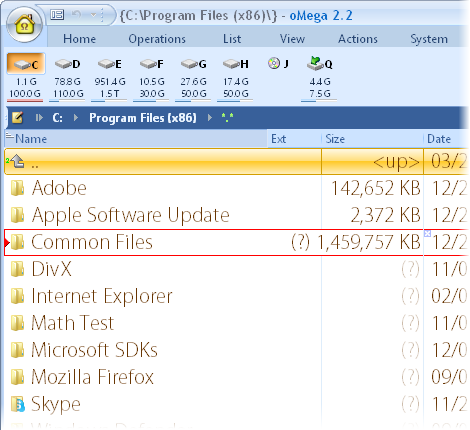Click the 142,652 KB size of Adobe

[375, 188]
